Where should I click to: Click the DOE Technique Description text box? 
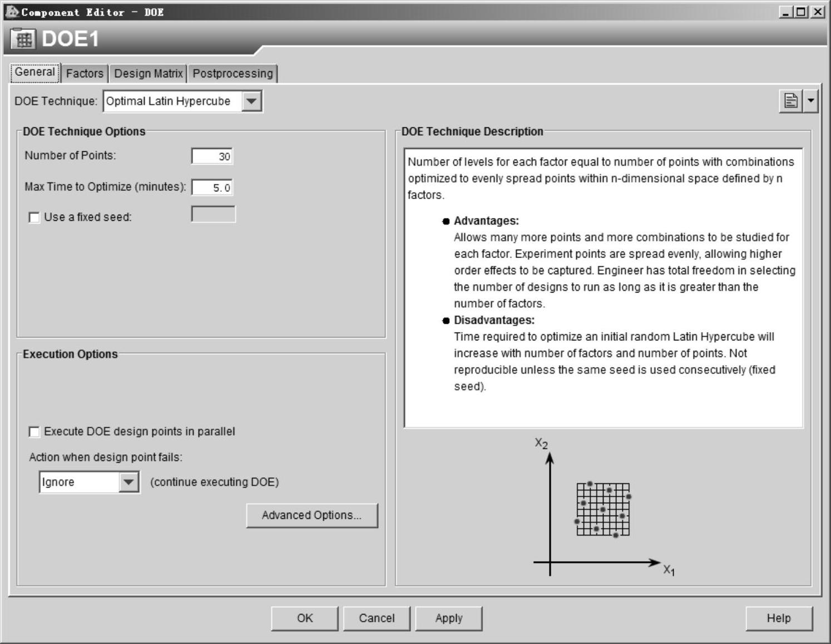(604, 288)
